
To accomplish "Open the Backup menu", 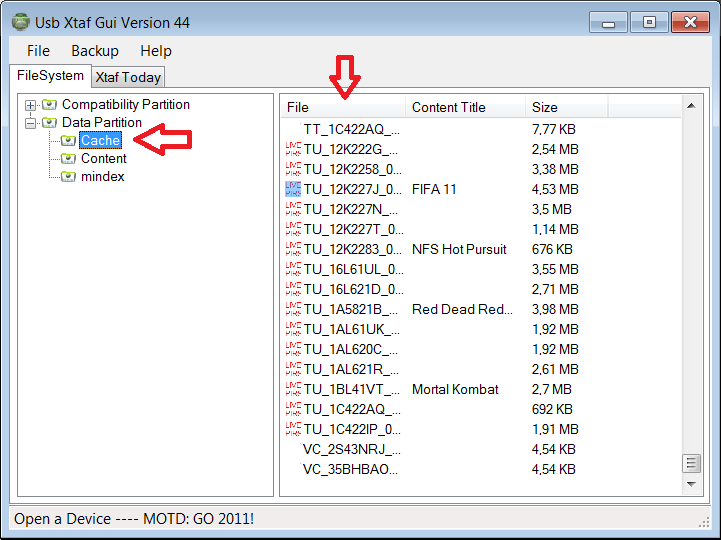I will tap(95, 51).
